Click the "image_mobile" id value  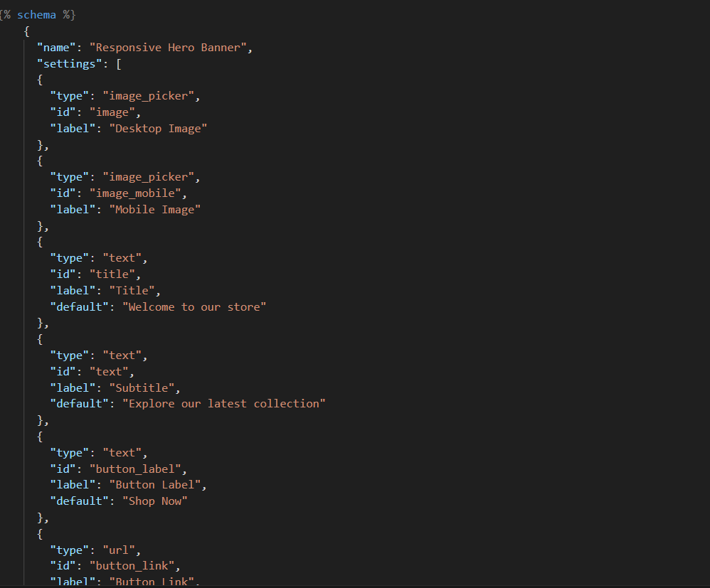tap(135, 193)
